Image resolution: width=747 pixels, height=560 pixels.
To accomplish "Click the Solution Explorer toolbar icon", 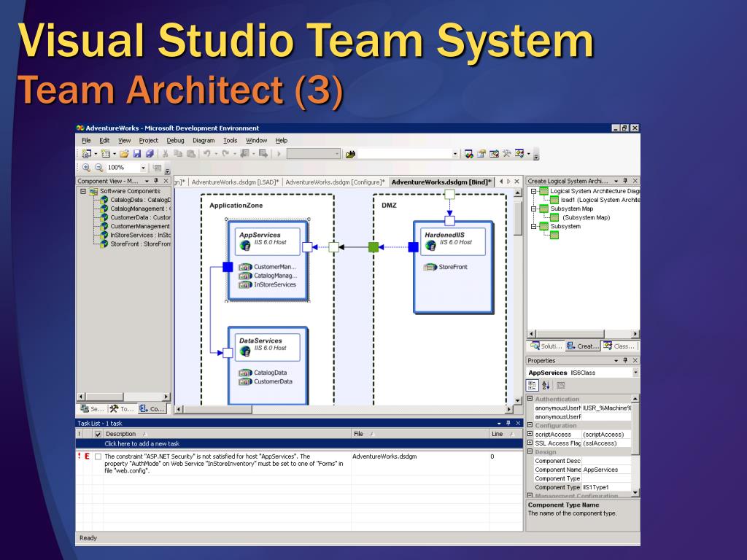I will [469, 154].
